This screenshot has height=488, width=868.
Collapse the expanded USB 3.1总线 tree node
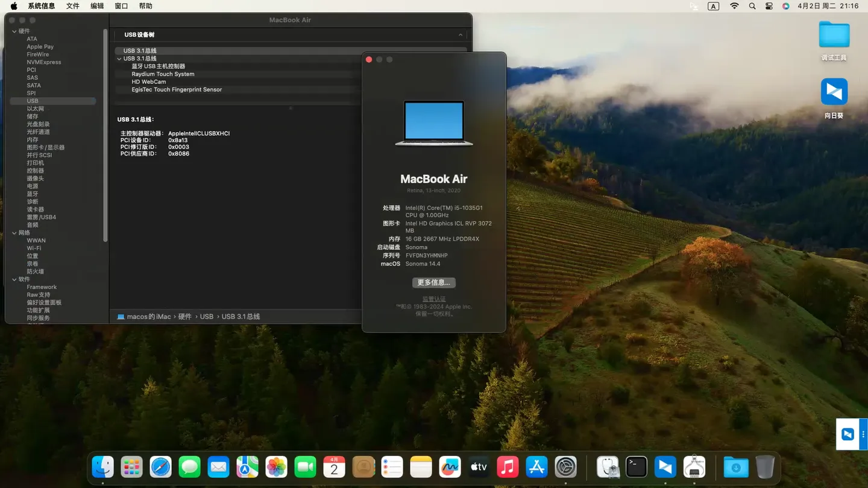point(119,59)
